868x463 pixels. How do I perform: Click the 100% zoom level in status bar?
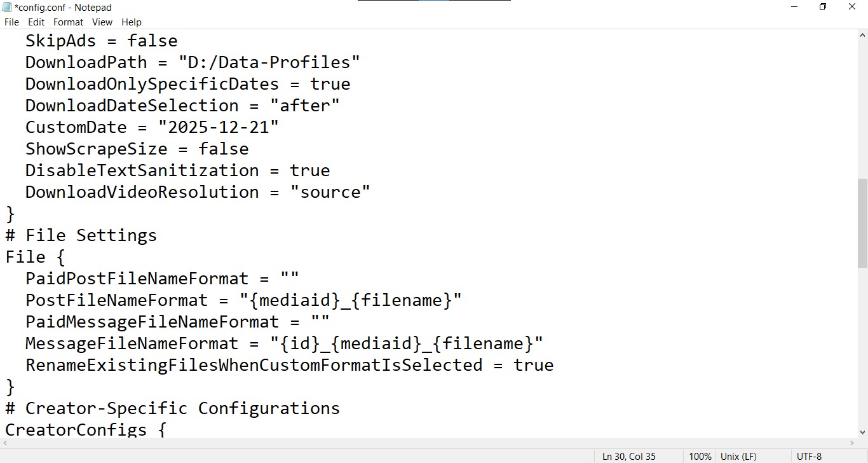700,456
